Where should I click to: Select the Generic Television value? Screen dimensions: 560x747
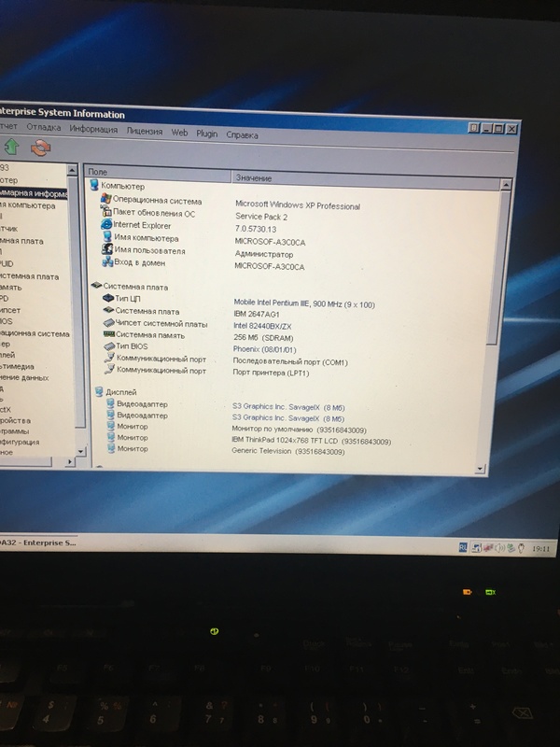[x=287, y=451]
